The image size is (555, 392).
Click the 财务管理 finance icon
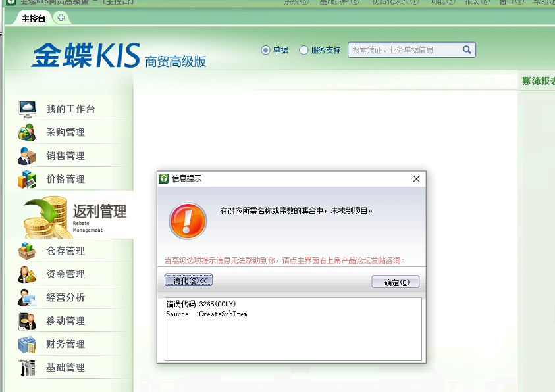[x=27, y=344]
